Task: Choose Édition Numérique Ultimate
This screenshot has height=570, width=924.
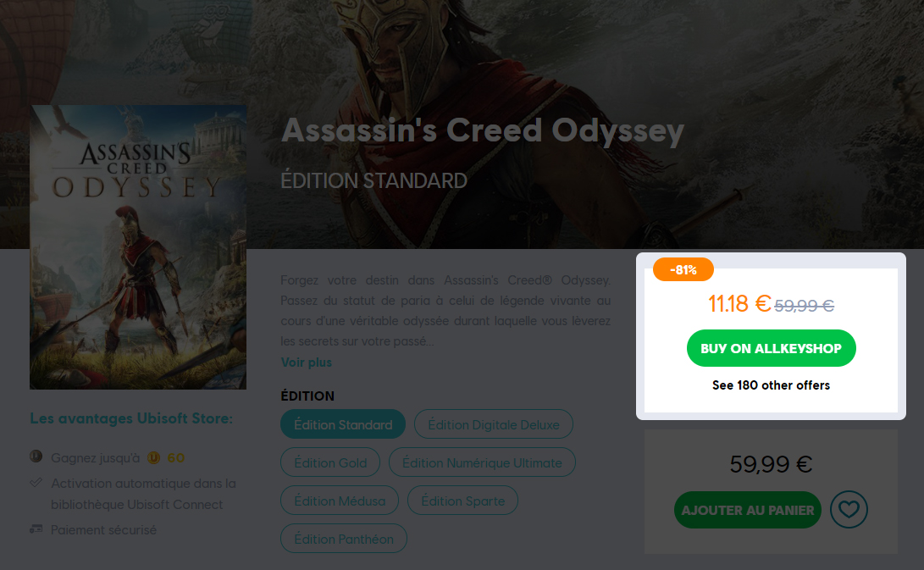Action: click(482, 462)
